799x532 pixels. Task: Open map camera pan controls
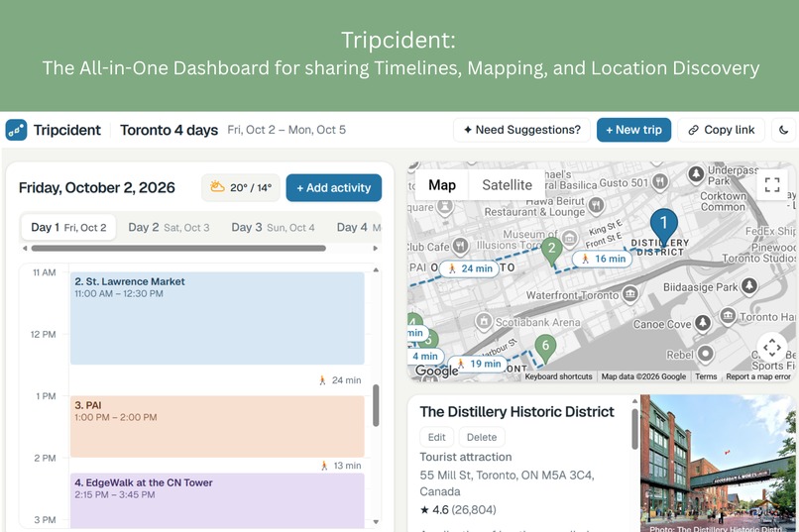pyautogui.click(x=772, y=348)
